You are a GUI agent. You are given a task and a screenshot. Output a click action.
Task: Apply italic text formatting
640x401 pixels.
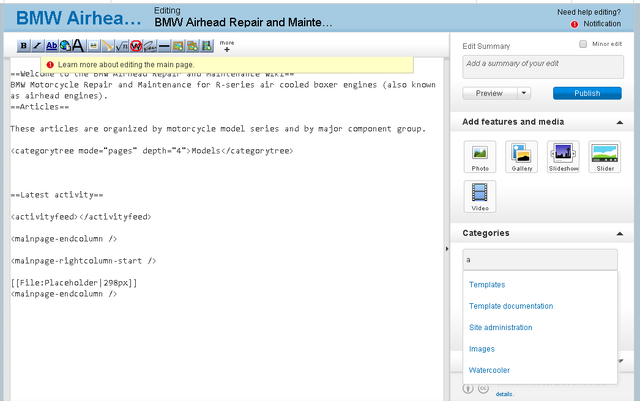(37, 46)
